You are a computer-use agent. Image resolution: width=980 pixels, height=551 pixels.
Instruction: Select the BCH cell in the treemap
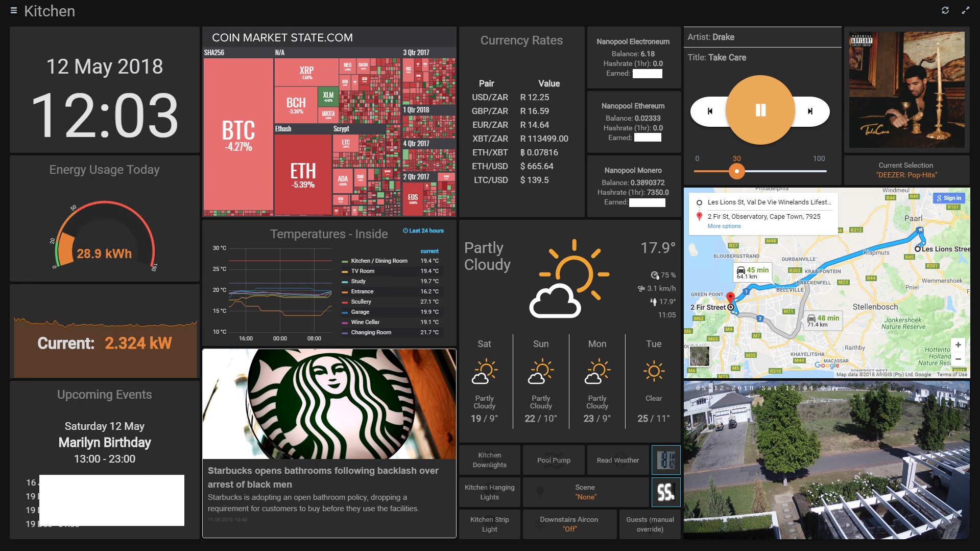click(x=296, y=104)
